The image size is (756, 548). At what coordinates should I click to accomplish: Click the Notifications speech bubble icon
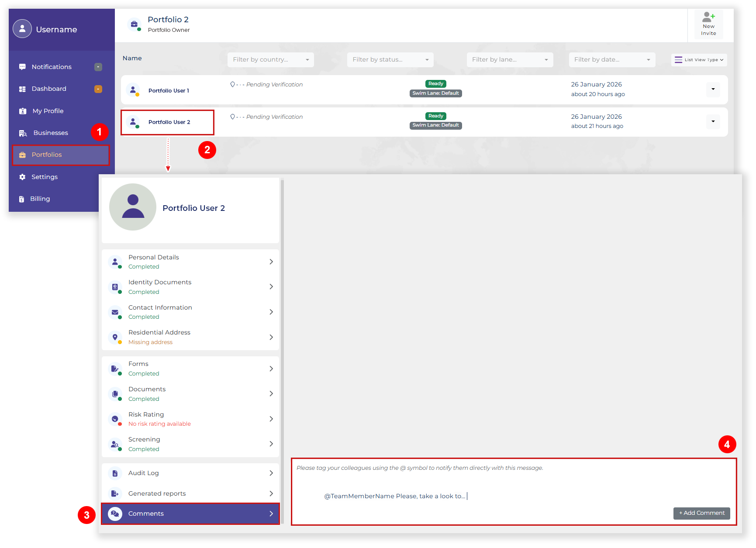(22, 67)
